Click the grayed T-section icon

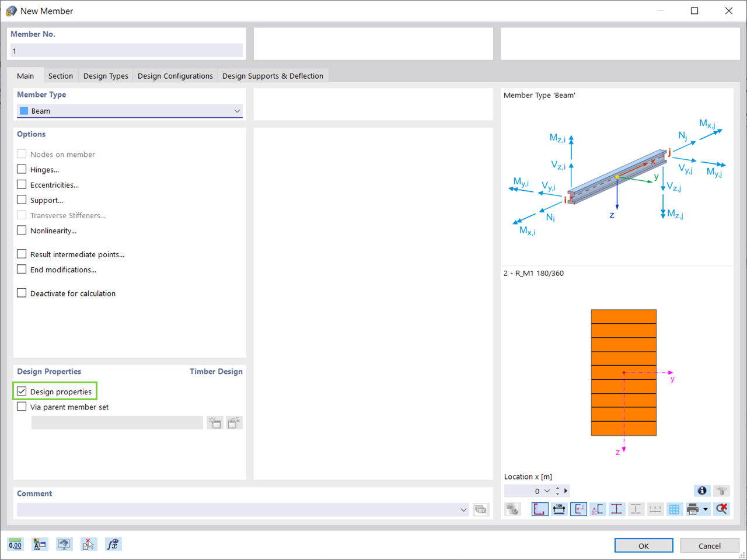click(x=722, y=491)
